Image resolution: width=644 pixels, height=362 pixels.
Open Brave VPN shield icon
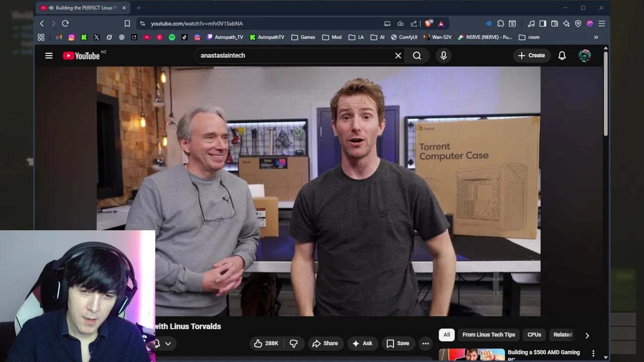pyautogui.click(x=578, y=24)
